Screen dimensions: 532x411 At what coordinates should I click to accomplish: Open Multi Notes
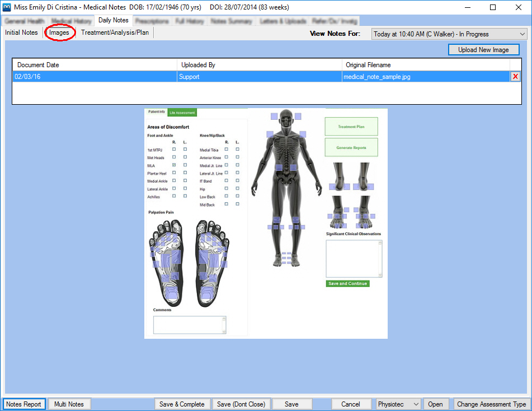click(69, 404)
